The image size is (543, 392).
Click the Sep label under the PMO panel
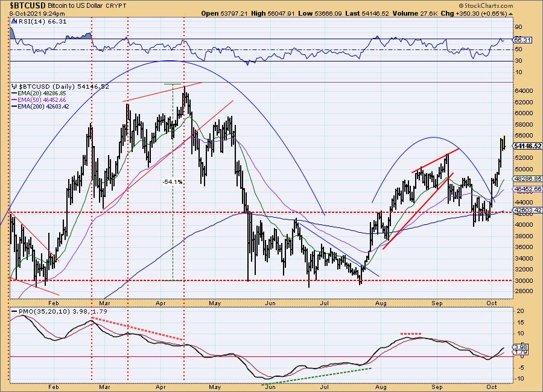coord(437,387)
